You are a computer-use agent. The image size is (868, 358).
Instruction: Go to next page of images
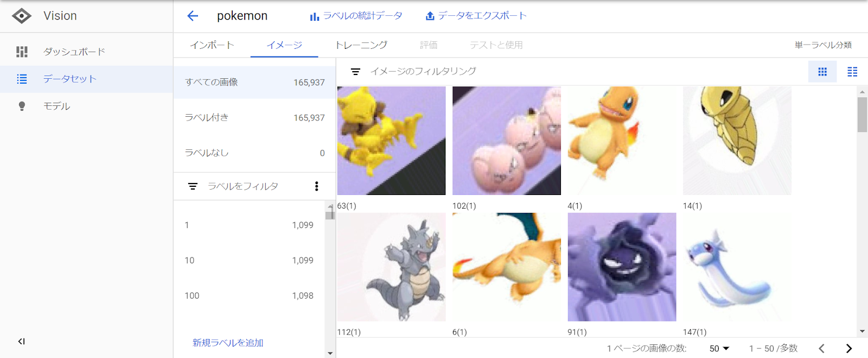tap(849, 348)
